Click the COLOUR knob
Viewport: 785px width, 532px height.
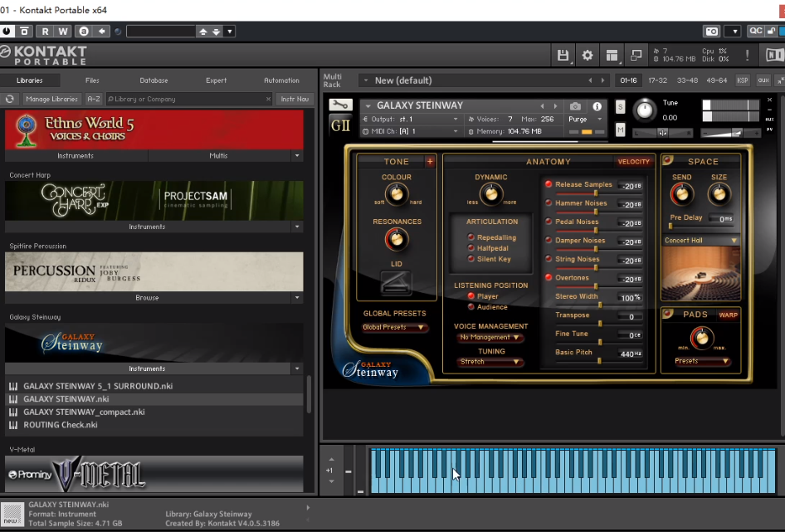click(x=397, y=194)
